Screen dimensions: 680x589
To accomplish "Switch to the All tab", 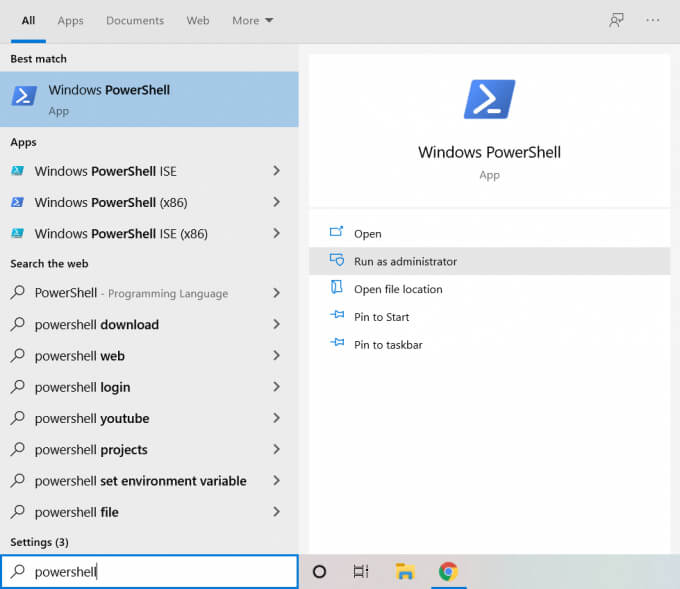I will (x=28, y=20).
